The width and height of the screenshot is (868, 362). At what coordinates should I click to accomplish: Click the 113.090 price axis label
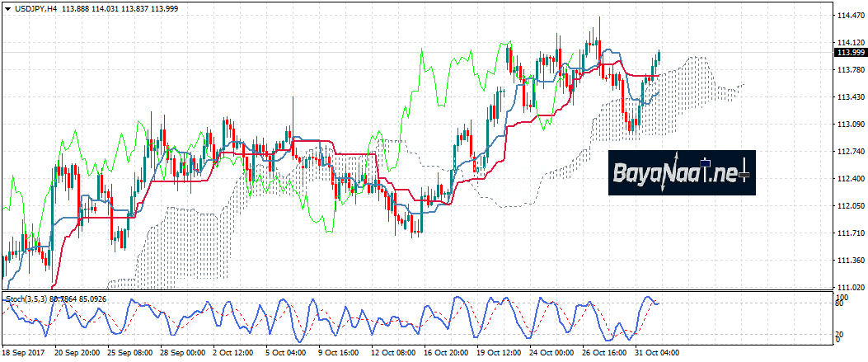click(850, 125)
